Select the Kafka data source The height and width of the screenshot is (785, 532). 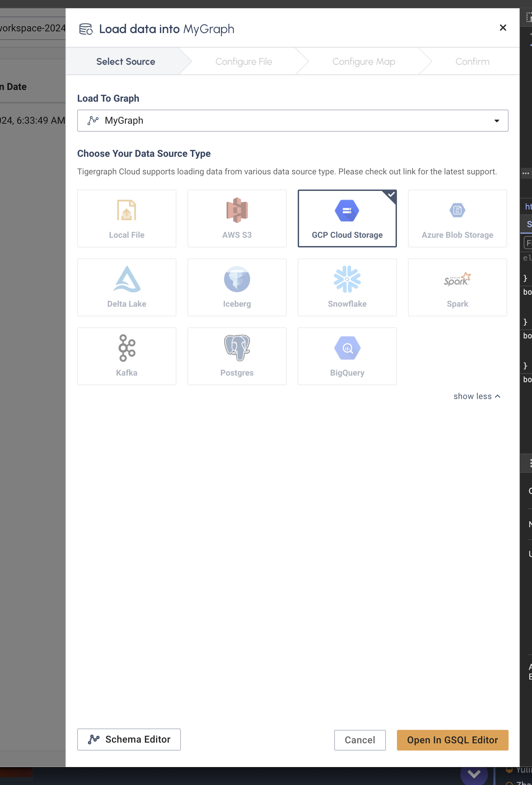tap(127, 356)
